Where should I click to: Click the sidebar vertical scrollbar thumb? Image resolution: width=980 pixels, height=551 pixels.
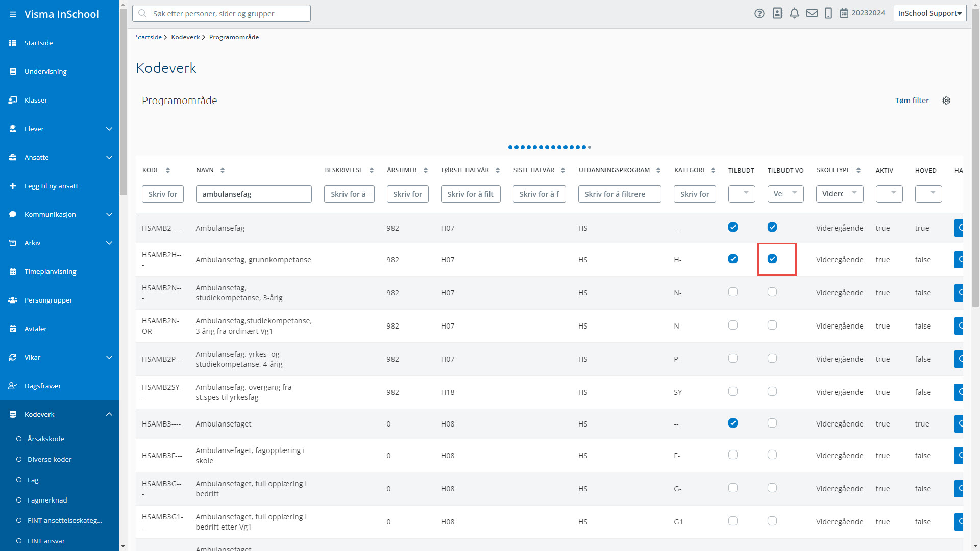[x=123, y=101]
